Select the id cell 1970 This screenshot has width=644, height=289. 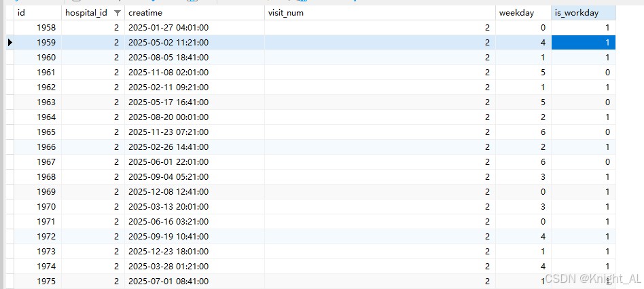38,207
